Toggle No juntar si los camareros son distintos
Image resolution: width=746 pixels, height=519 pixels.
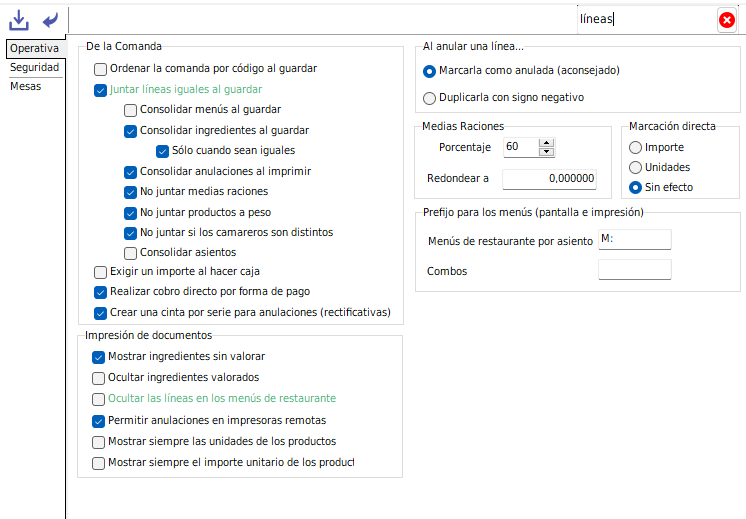[x=130, y=233]
